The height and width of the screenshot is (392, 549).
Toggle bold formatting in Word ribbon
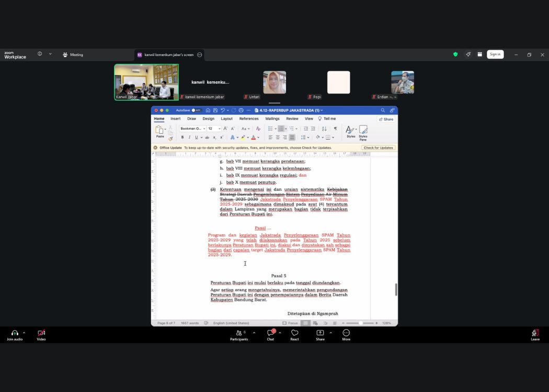182,137
